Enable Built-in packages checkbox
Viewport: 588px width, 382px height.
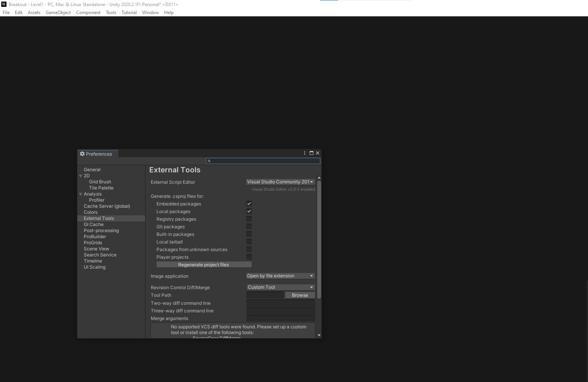[x=249, y=234]
